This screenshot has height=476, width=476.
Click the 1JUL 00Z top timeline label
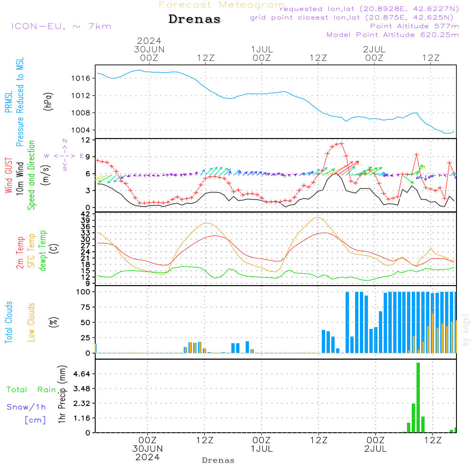(x=261, y=53)
